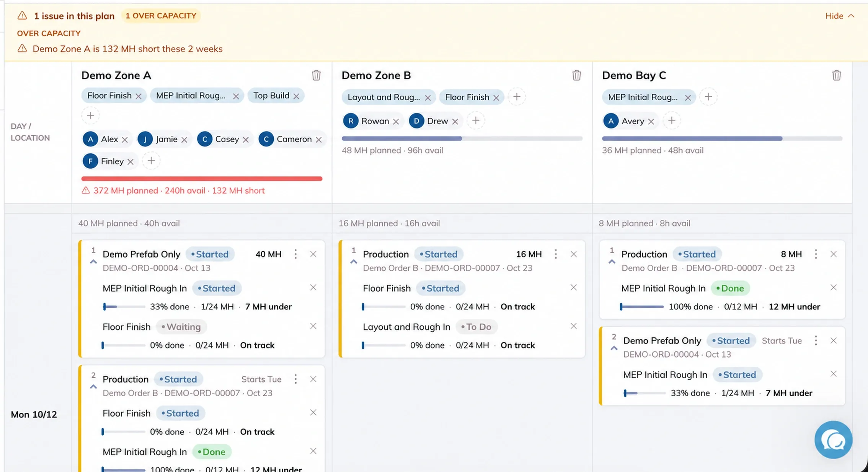Remove Top Build tag from Demo Zone A
868x472 pixels.
296,96
